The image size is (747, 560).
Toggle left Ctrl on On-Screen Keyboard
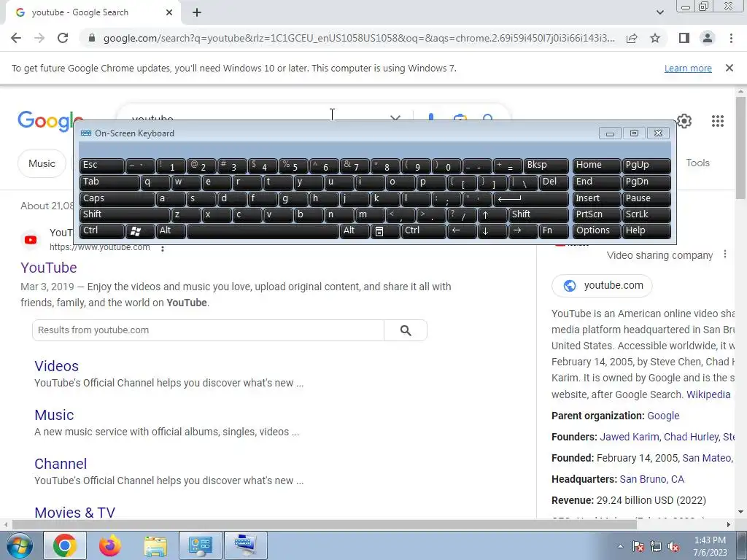101,230
